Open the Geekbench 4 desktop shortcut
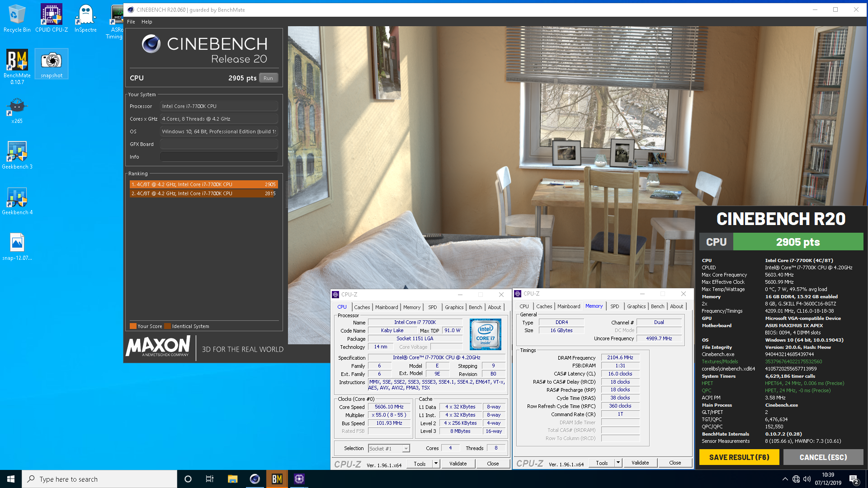This screenshot has height=488, width=868. [17, 201]
